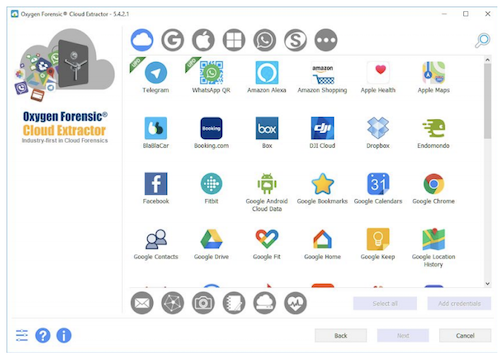This screenshot has width=500, height=360.
Task: Open the question mark help icon
Action: 43,336
